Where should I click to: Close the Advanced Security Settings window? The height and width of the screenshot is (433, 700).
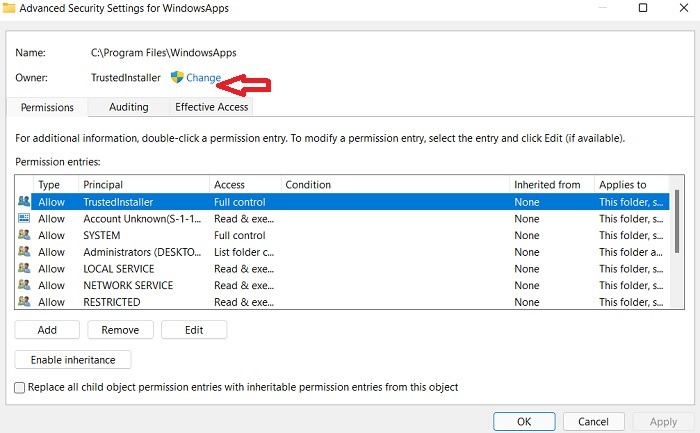683,8
